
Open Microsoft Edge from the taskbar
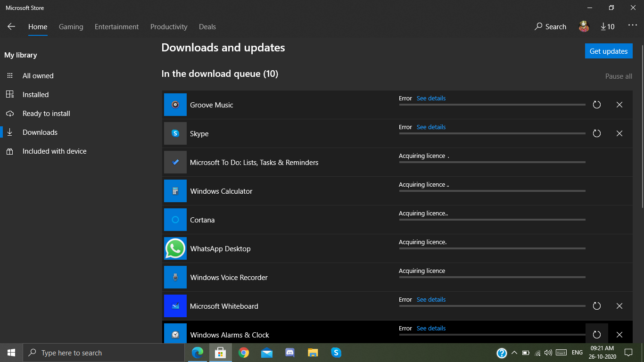198,353
